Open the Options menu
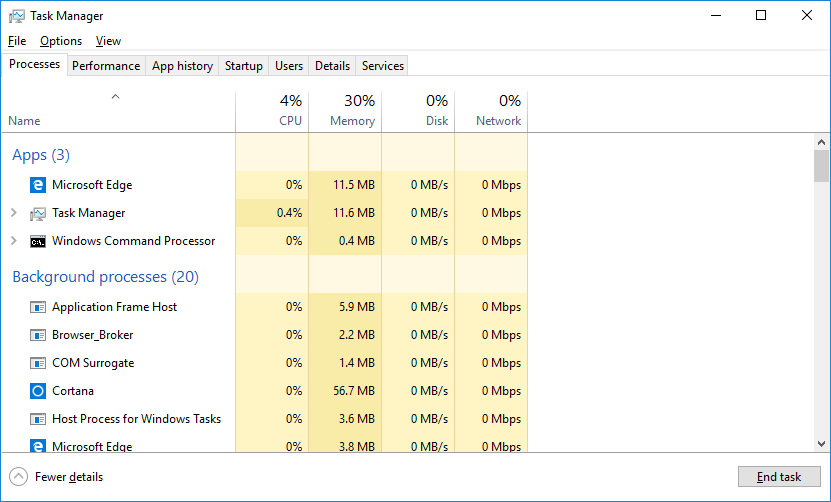 click(x=61, y=41)
